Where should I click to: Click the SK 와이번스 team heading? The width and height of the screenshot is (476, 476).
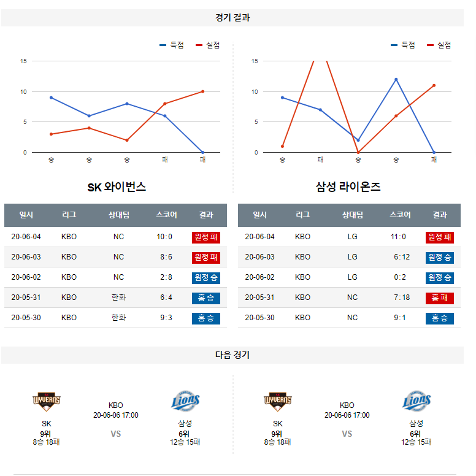[x=117, y=187]
